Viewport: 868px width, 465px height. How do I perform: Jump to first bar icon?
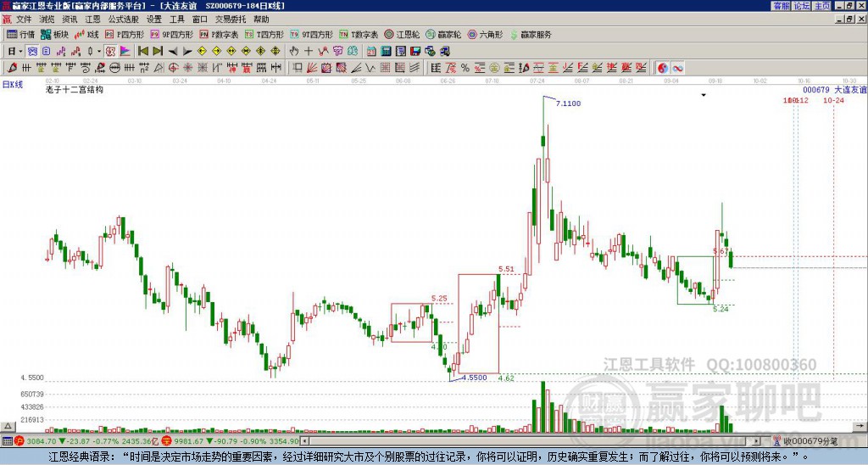pos(142,52)
